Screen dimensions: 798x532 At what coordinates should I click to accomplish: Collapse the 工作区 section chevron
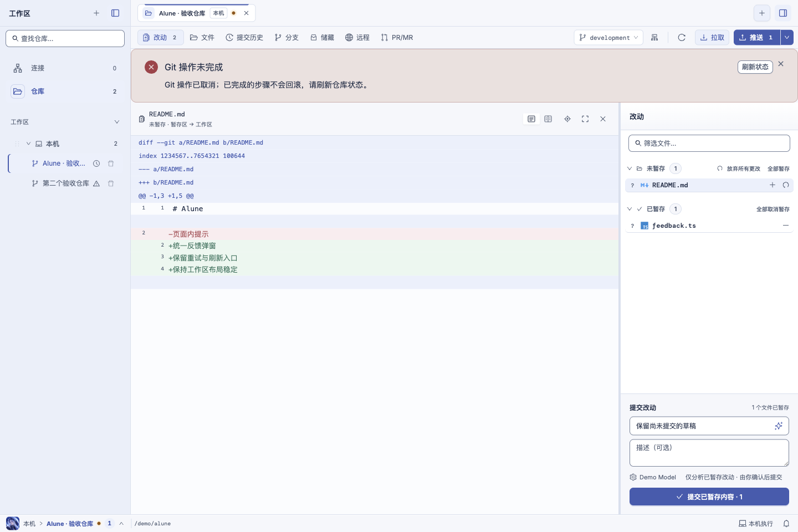click(116, 122)
